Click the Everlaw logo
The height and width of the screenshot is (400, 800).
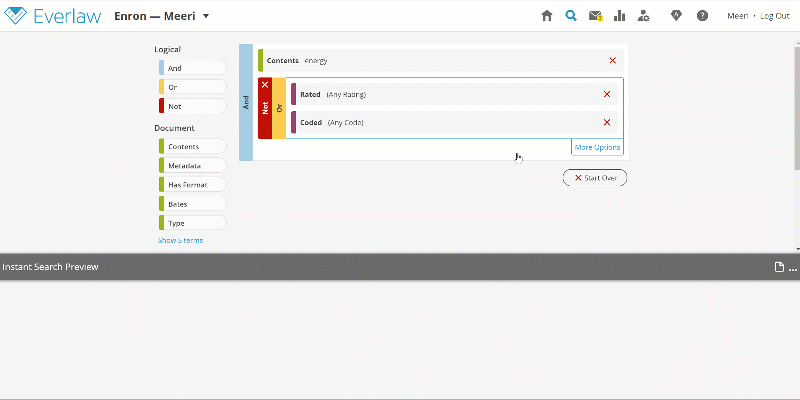[x=53, y=16]
